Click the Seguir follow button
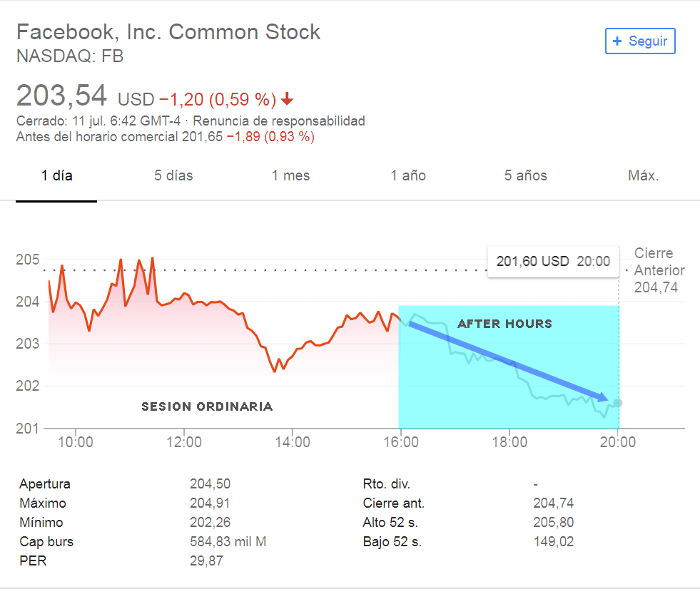 click(x=639, y=41)
